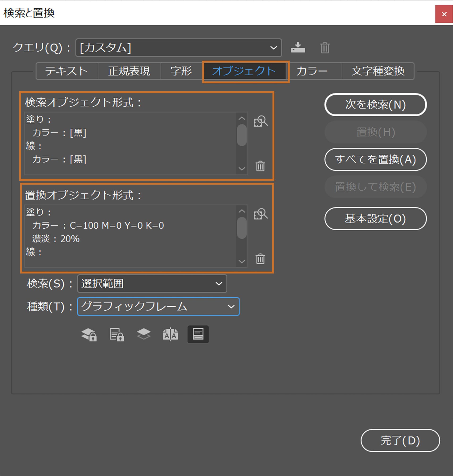The image size is (453, 476).
Task: Clear change object format with trash icon
Action: pyautogui.click(x=260, y=259)
